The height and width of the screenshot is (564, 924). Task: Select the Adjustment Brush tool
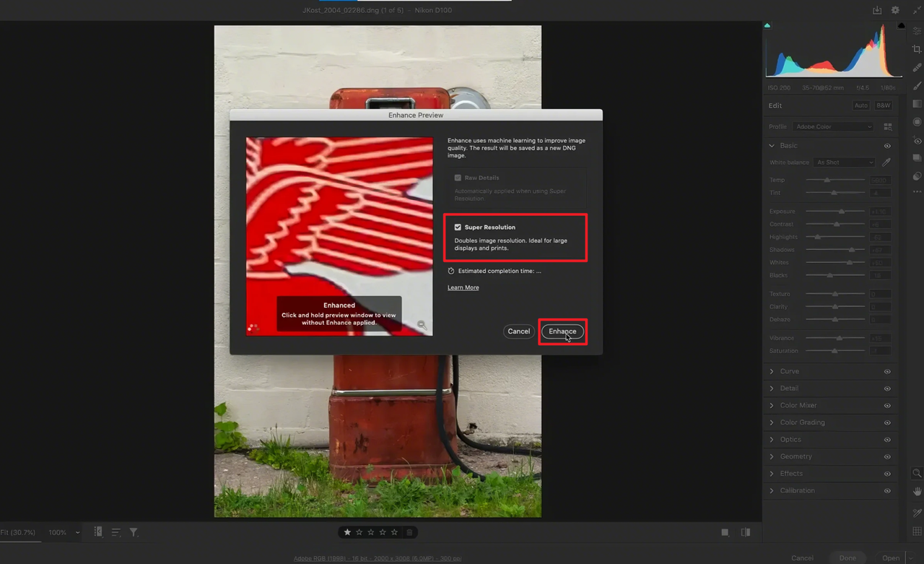tap(917, 87)
